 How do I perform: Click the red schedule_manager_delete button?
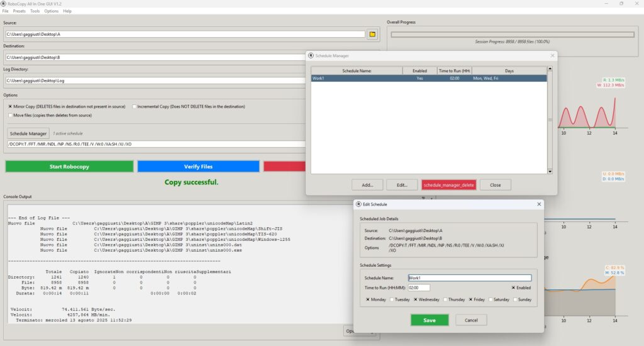pos(449,185)
